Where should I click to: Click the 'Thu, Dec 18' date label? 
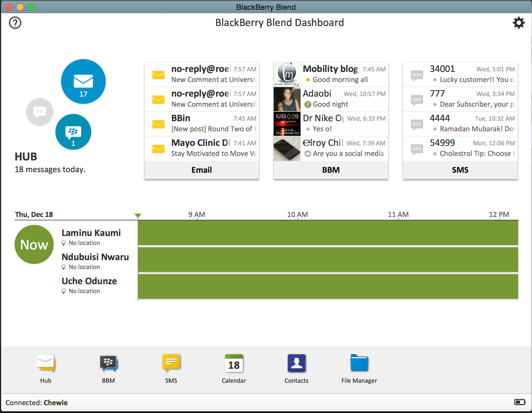pos(34,214)
